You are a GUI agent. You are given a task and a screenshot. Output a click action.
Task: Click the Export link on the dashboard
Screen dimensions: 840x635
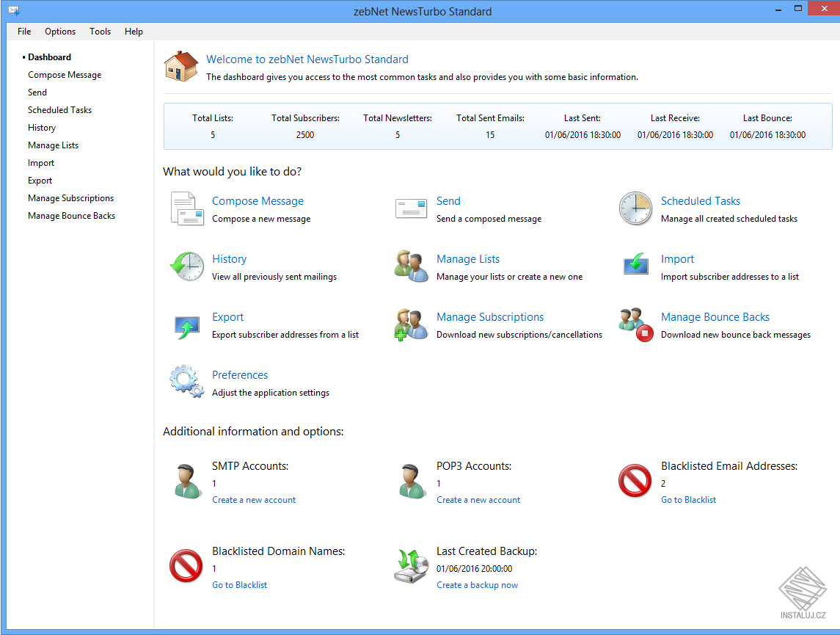tap(227, 317)
